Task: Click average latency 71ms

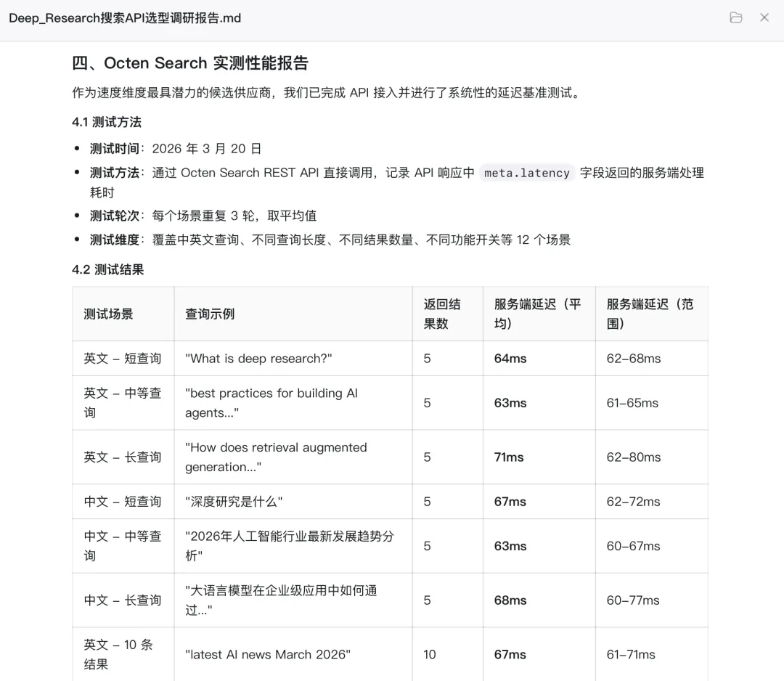Action: [x=509, y=457]
